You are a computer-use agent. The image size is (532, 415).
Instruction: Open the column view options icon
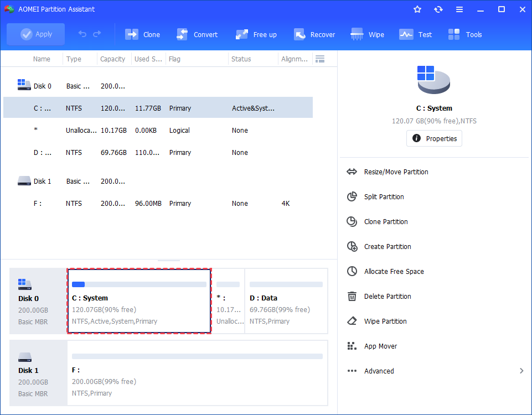click(319, 59)
